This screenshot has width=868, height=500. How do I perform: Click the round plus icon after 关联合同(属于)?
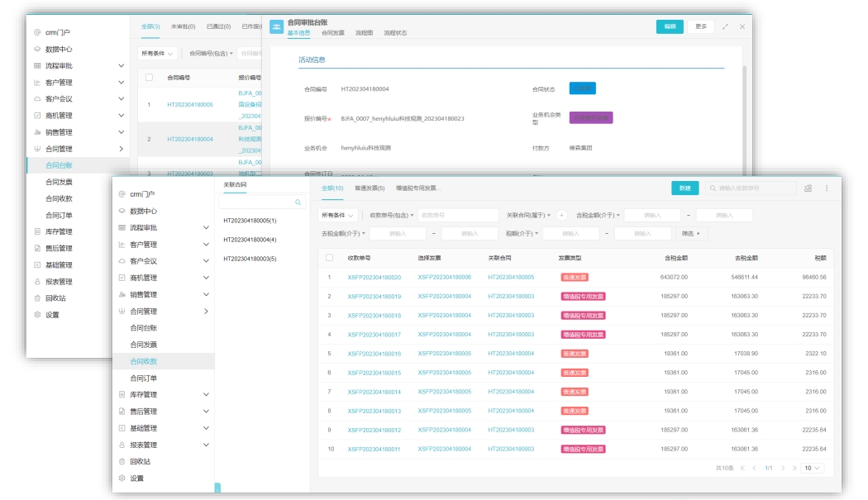pos(561,216)
